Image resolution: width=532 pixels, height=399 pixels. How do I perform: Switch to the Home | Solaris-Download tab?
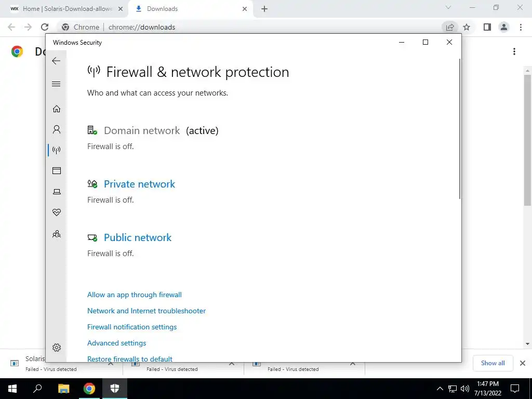pyautogui.click(x=68, y=9)
